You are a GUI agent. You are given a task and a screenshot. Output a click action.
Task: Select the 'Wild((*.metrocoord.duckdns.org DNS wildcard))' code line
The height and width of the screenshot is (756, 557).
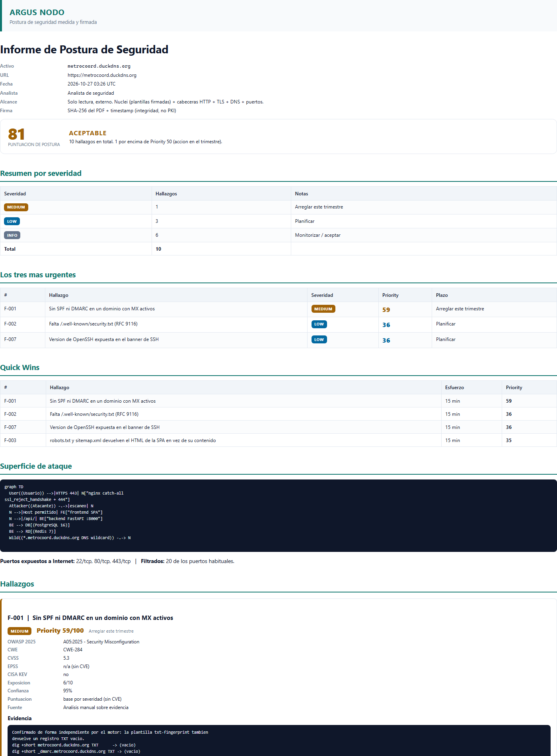(70, 538)
